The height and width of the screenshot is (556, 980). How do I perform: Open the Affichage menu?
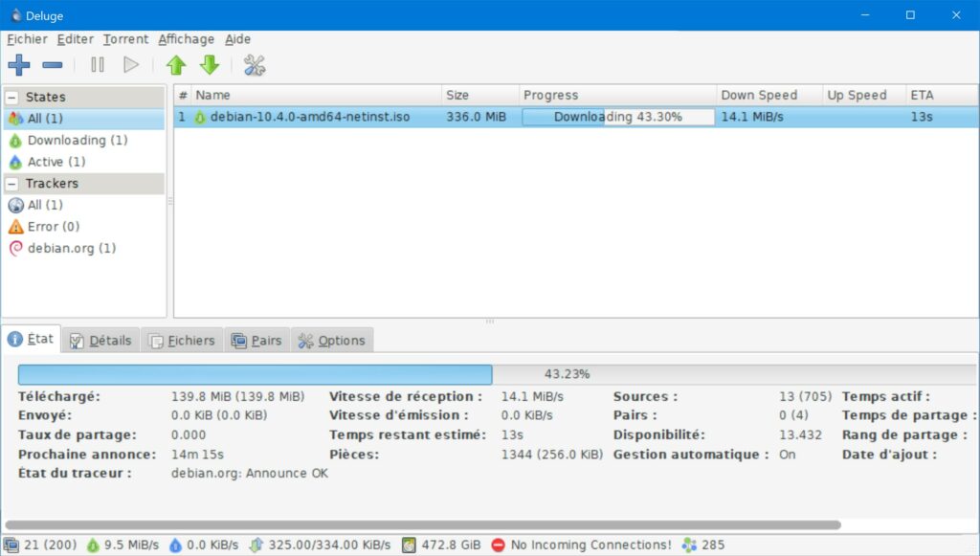click(x=187, y=39)
